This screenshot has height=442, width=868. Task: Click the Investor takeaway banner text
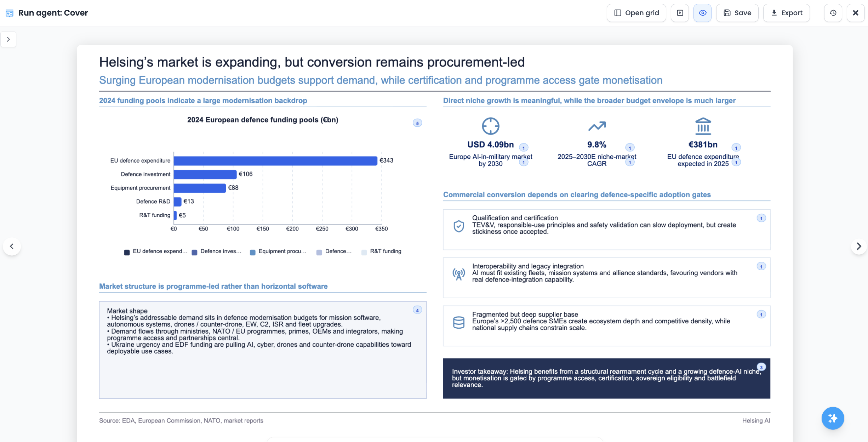606,378
